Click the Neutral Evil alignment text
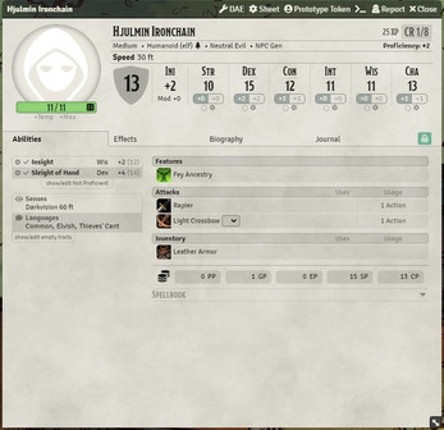The width and height of the screenshot is (444, 430). pos(228,46)
